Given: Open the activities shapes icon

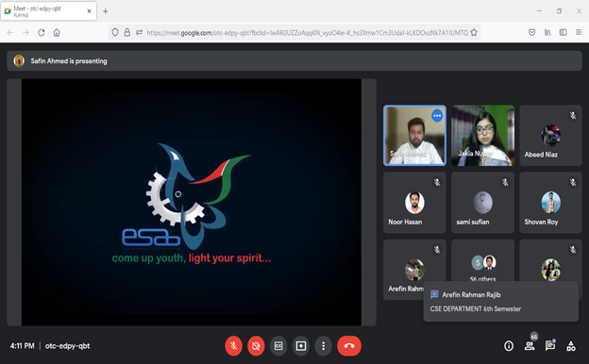Looking at the screenshot, I should [571, 346].
